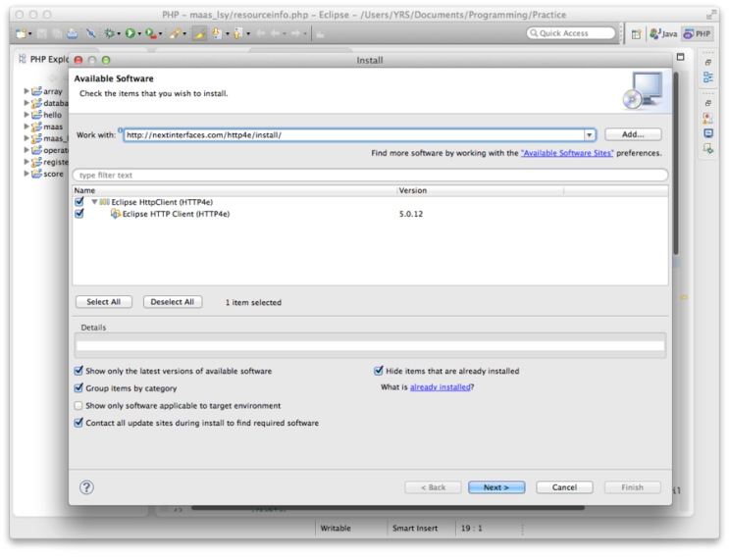Click the Run Last Tool icon

click(x=150, y=33)
